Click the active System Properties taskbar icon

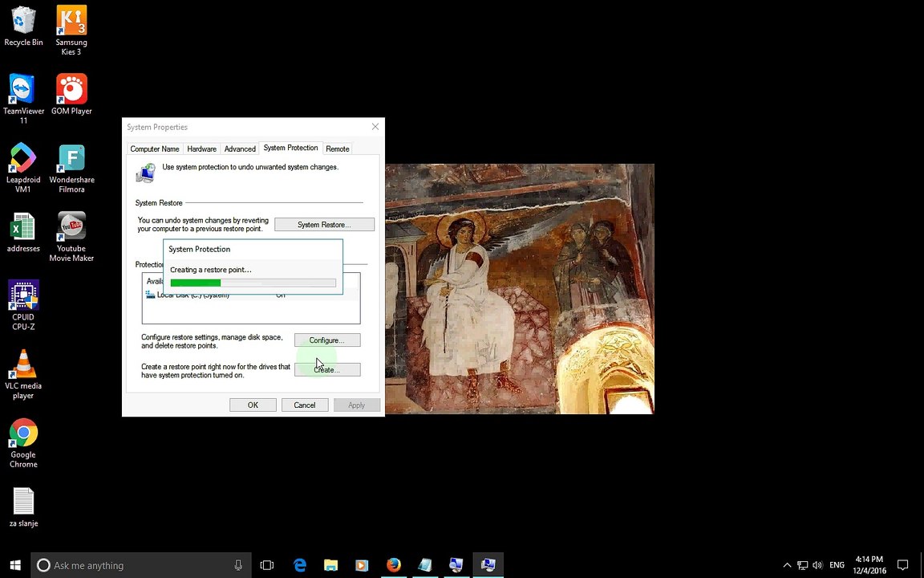(x=488, y=565)
